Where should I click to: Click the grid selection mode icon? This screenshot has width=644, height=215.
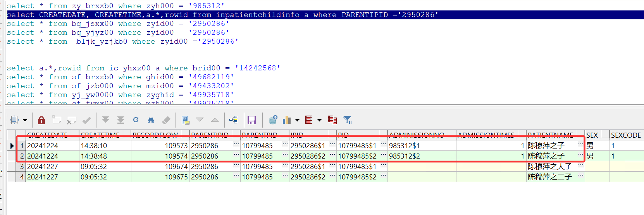click(x=14, y=120)
